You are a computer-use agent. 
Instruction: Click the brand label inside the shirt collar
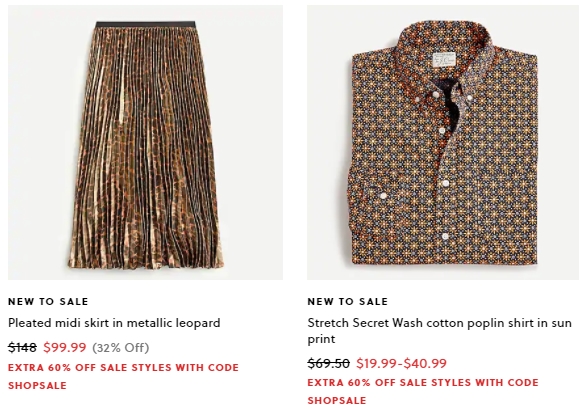coord(444,59)
